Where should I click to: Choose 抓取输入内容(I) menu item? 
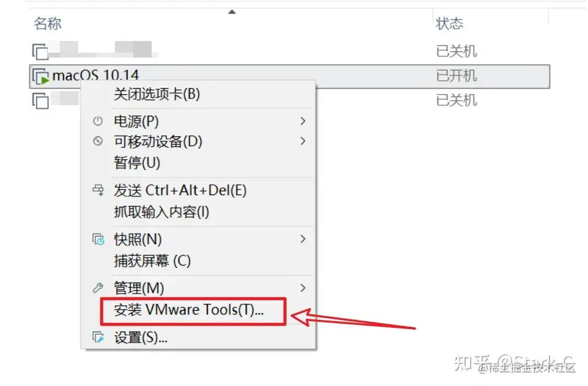click(x=161, y=212)
